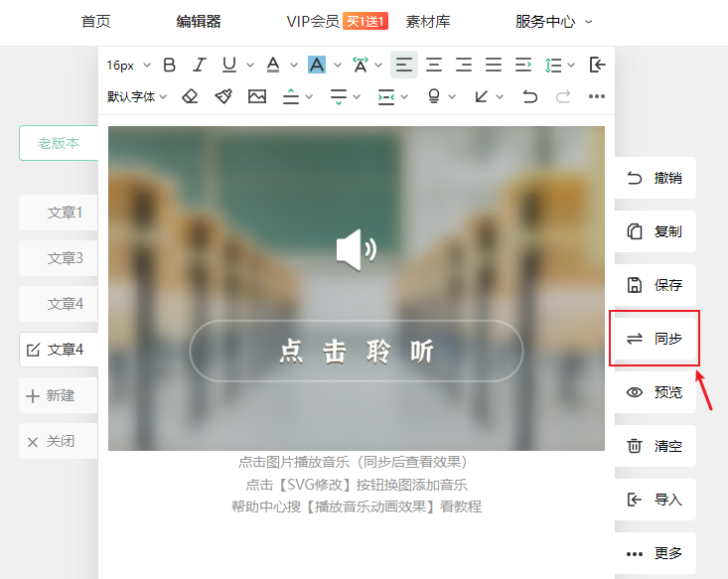The width and height of the screenshot is (728, 579).
Task: Apply underline to text
Action: (x=228, y=65)
